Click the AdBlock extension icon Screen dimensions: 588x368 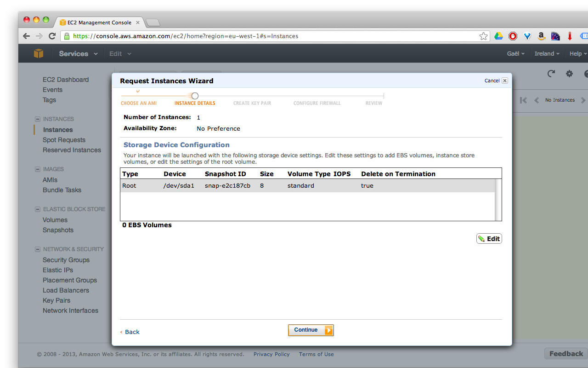513,35
